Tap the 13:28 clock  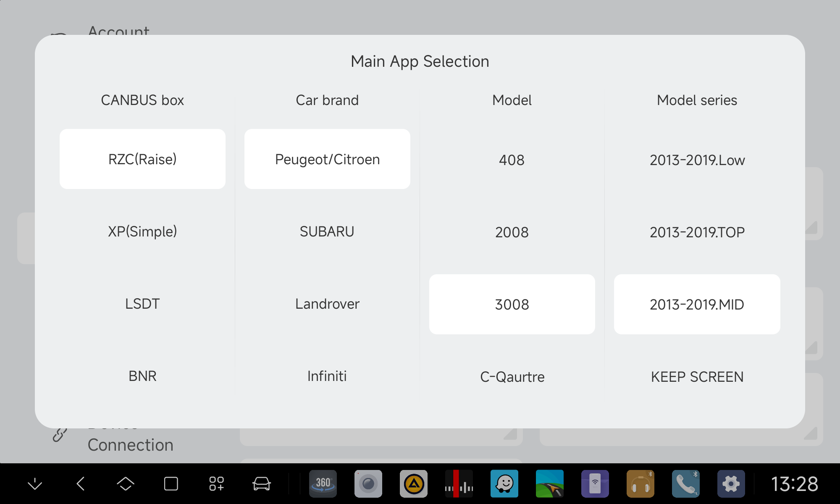point(795,484)
